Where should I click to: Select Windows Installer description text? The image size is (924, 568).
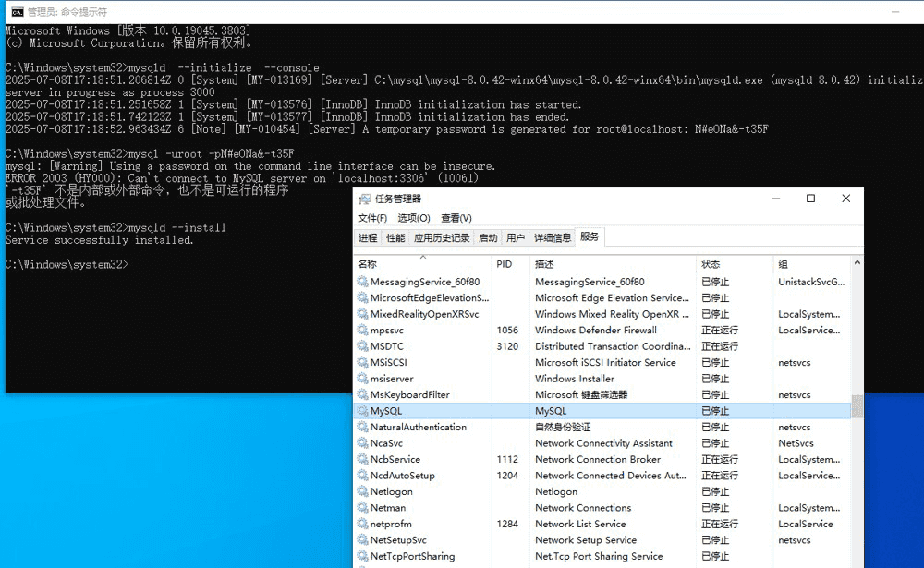click(x=575, y=379)
